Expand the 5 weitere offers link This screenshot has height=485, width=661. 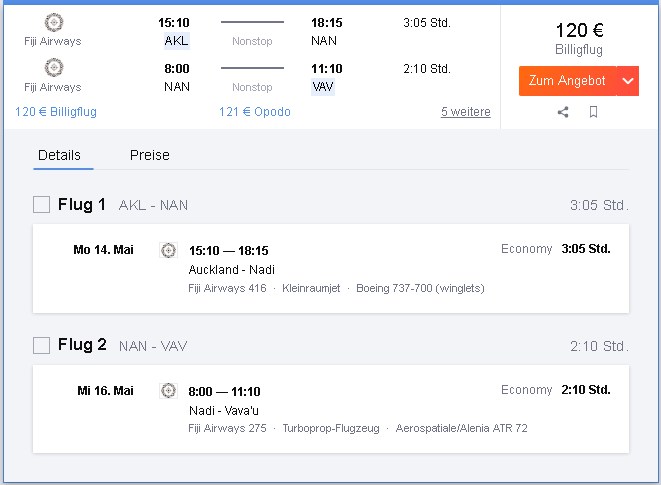(466, 112)
